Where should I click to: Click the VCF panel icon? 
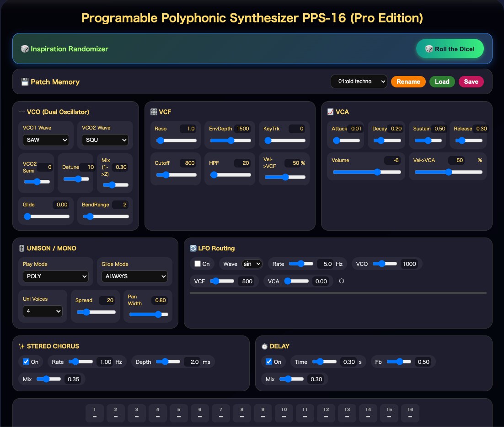pos(154,112)
